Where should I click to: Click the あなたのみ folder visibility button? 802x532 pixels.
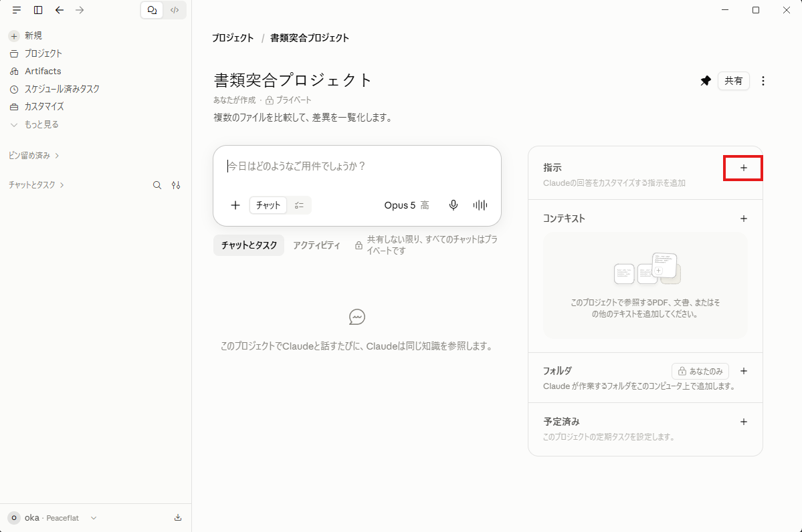tap(700, 372)
